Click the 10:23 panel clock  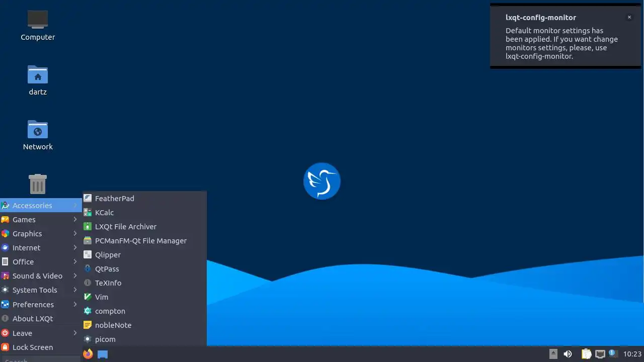632,354
